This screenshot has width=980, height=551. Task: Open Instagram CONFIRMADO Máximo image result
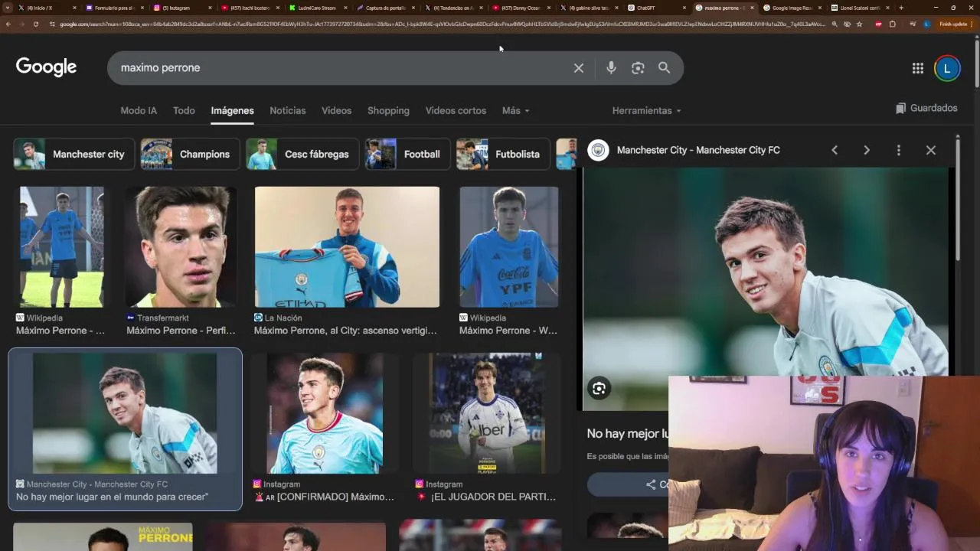[325, 413]
